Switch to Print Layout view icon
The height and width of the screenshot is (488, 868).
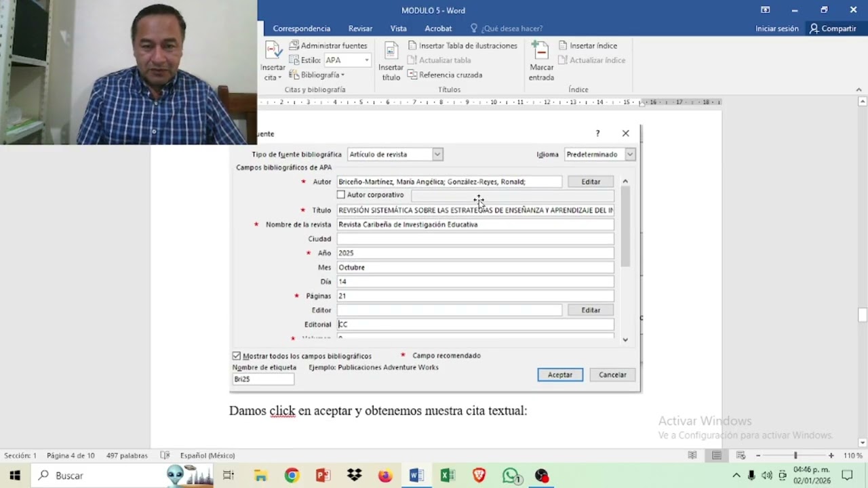tap(717, 455)
